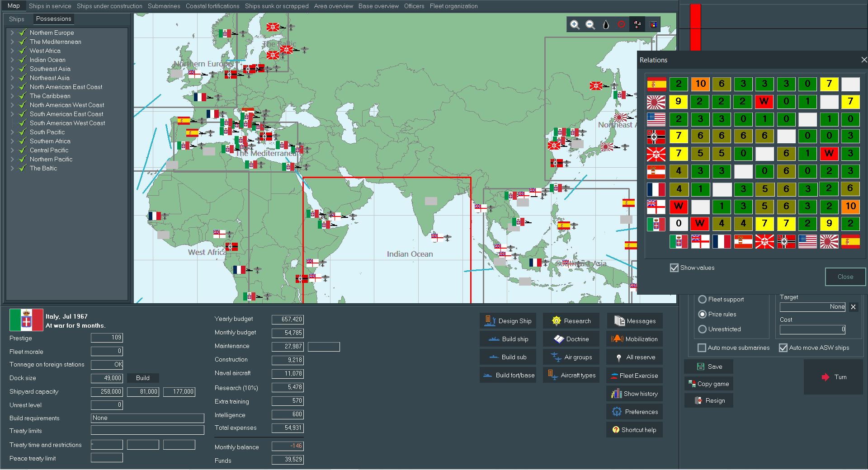Open Ships under construction tab

[109, 6]
